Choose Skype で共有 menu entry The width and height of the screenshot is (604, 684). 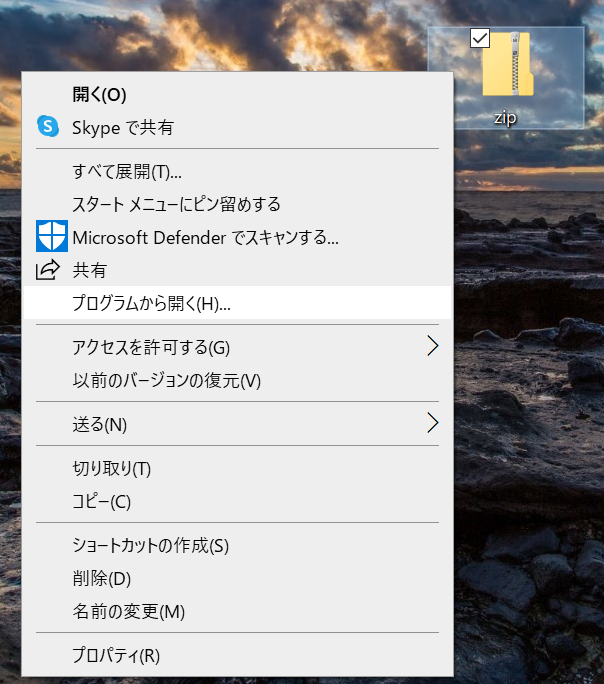point(238,127)
